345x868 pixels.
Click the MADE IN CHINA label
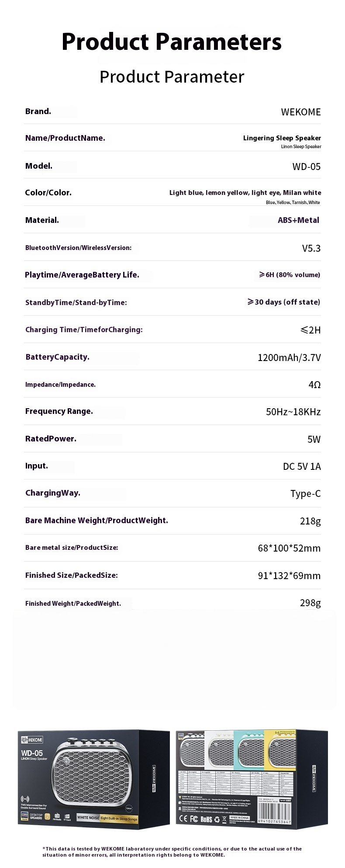240,817
